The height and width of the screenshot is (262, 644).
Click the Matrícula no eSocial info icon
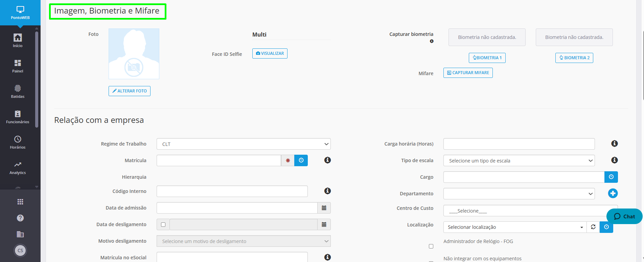[327, 257]
